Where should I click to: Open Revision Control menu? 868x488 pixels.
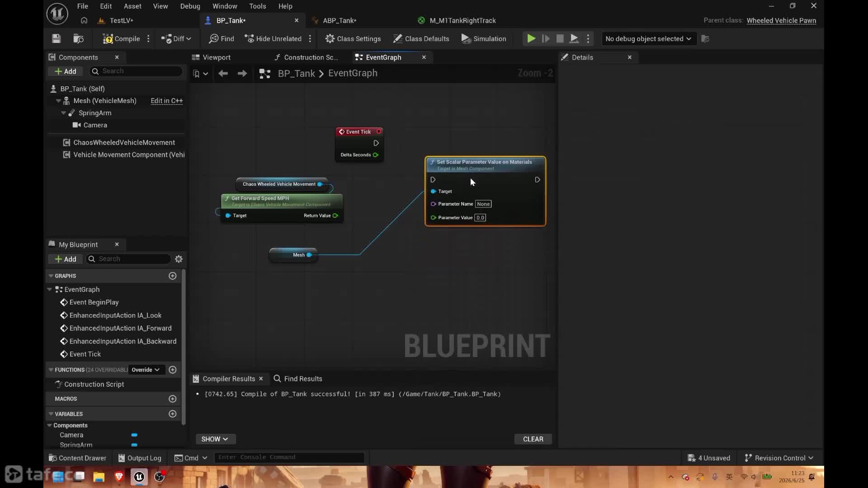coord(779,458)
